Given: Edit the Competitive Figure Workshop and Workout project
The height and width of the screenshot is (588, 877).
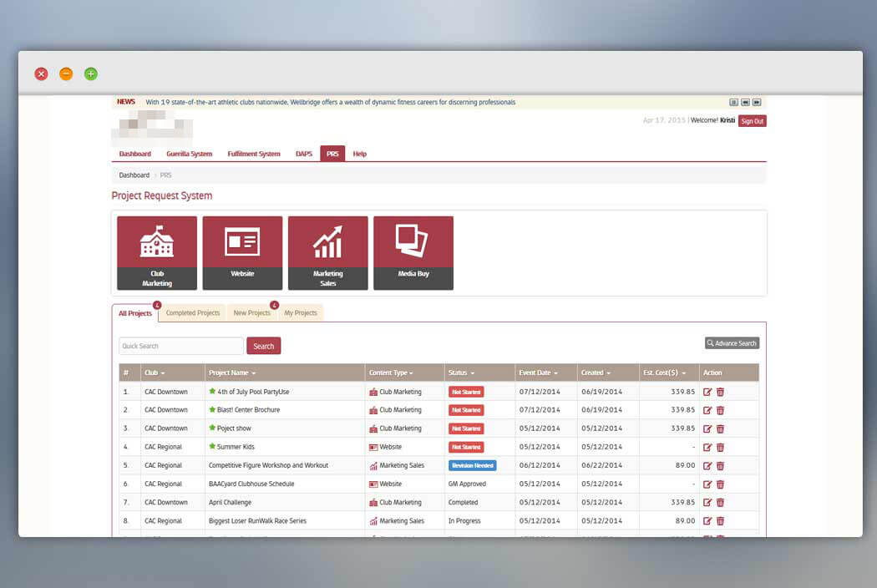Looking at the screenshot, I should tap(707, 466).
